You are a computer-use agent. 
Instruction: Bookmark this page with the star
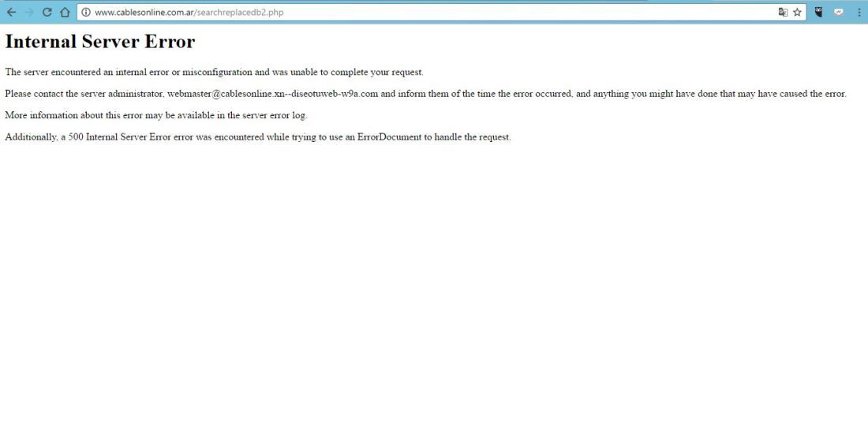tap(797, 12)
